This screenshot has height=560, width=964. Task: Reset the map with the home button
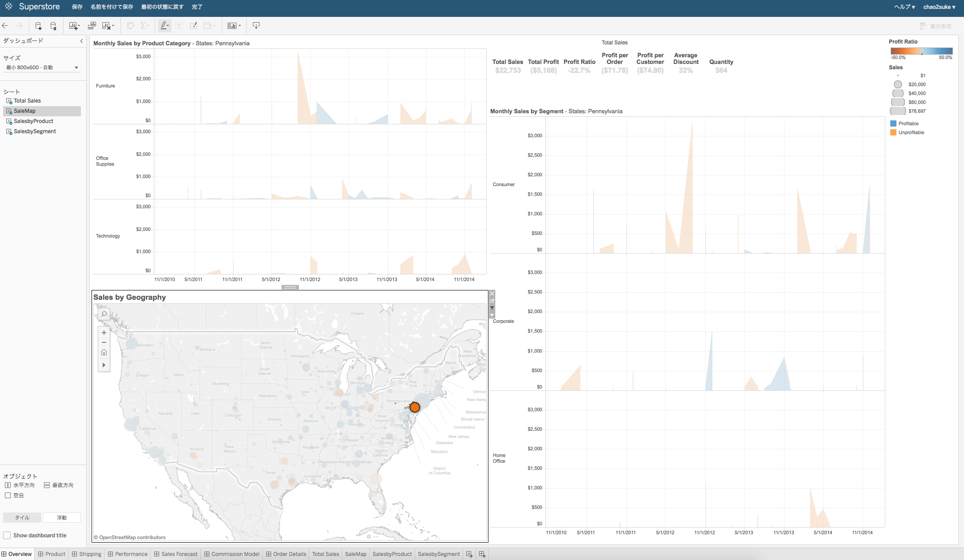point(104,352)
